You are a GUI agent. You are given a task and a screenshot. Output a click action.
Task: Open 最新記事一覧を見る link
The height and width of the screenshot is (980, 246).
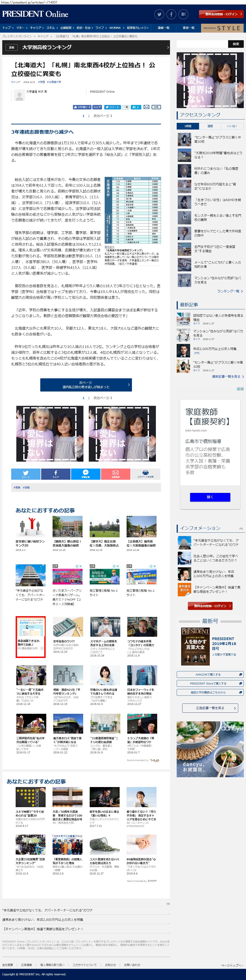point(228,377)
